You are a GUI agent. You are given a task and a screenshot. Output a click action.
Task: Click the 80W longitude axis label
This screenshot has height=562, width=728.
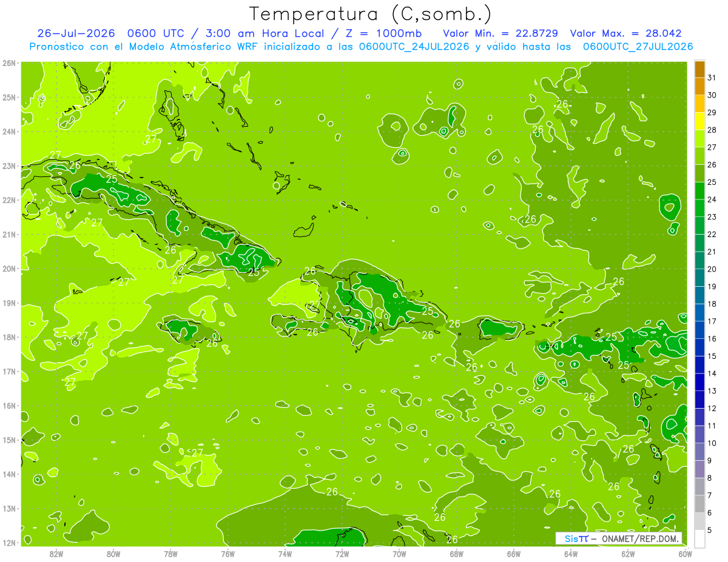coord(113,554)
